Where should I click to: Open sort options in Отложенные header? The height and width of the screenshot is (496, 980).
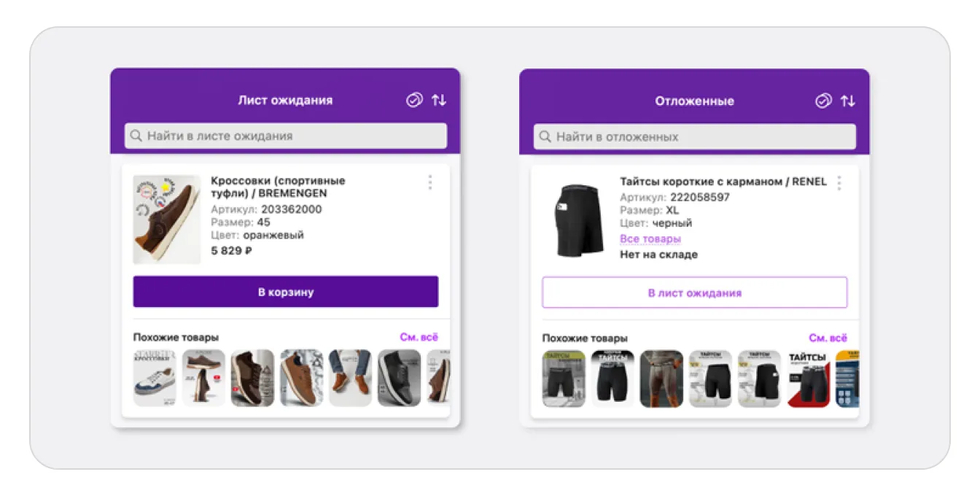[847, 101]
